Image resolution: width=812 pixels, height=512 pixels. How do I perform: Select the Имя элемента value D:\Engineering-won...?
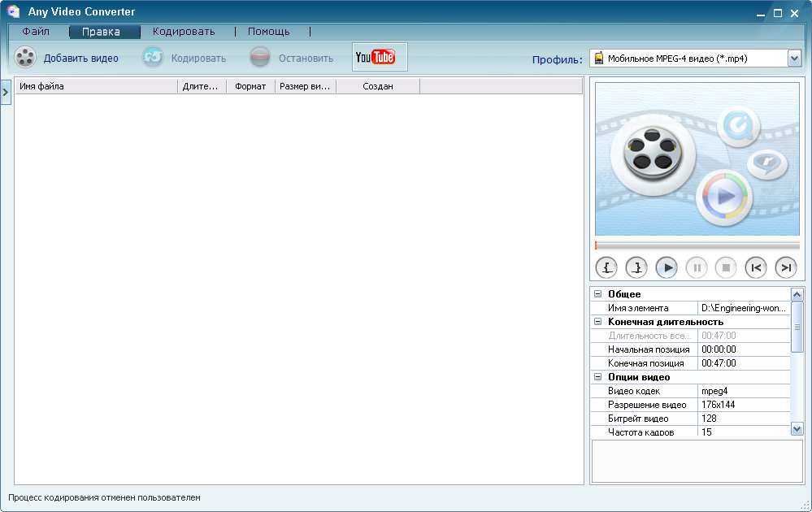point(744,307)
